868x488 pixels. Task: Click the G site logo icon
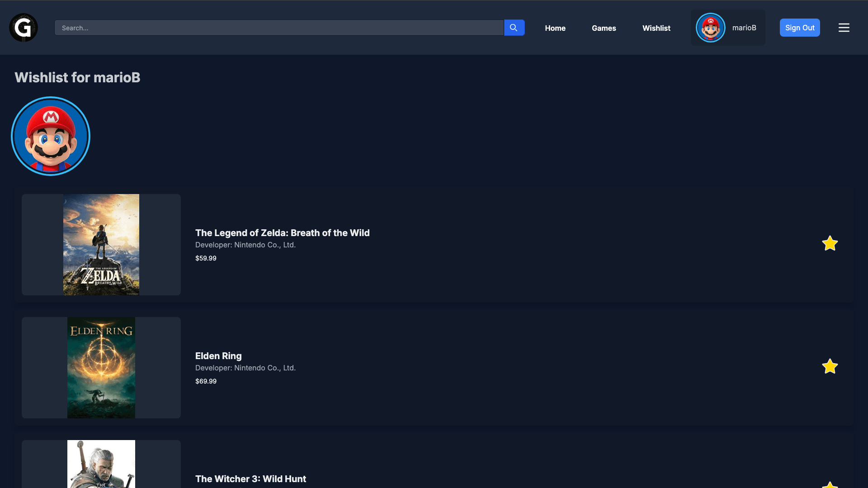point(23,28)
